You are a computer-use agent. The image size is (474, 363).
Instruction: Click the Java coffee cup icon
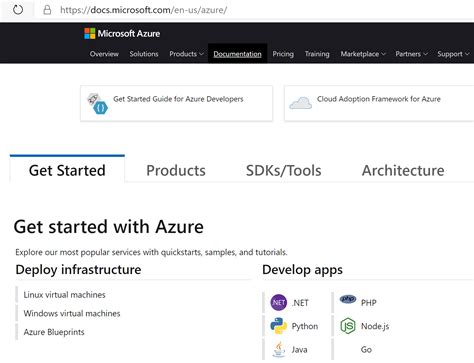279,349
